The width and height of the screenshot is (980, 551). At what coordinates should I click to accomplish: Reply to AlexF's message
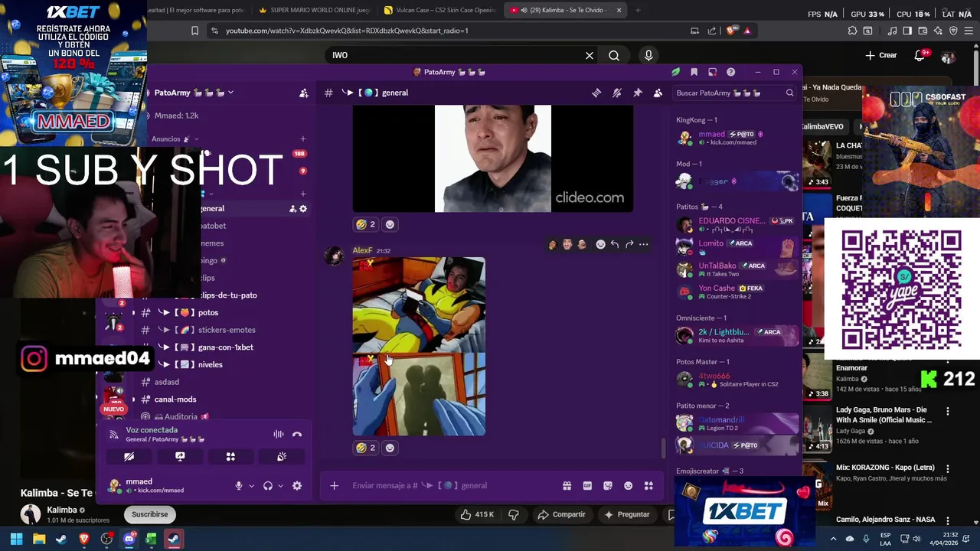[615, 244]
